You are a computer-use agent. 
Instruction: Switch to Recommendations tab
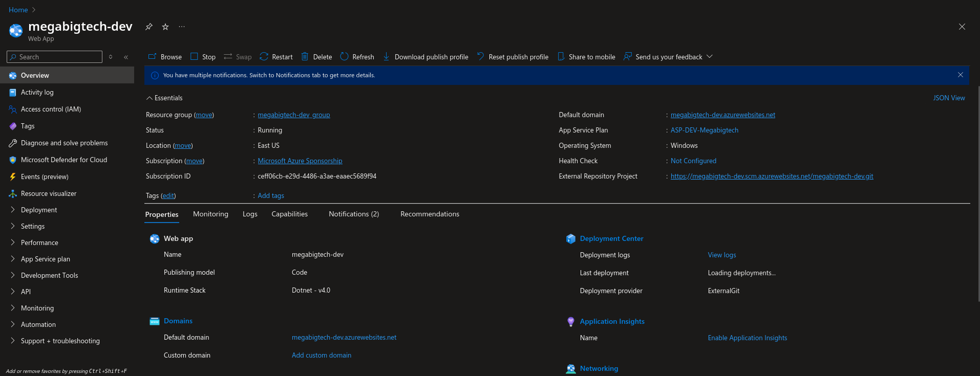pyautogui.click(x=430, y=214)
